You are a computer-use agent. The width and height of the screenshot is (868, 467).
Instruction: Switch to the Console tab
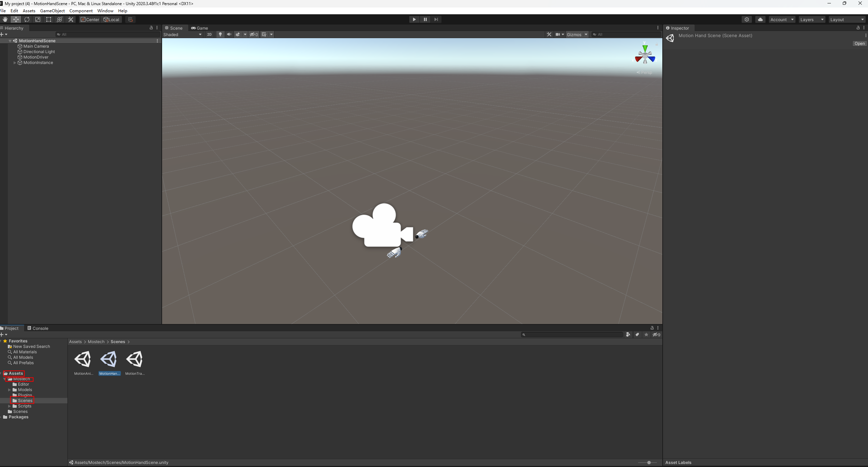coord(38,328)
